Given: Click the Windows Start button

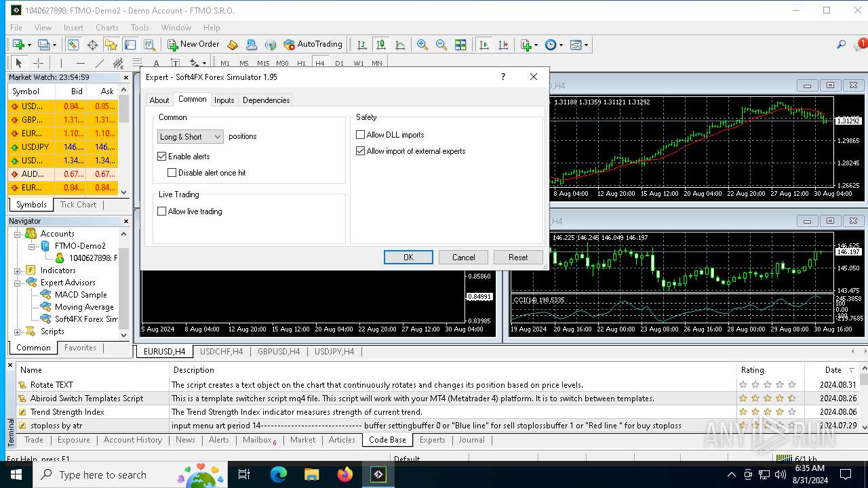Looking at the screenshot, I should (x=16, y=475).
